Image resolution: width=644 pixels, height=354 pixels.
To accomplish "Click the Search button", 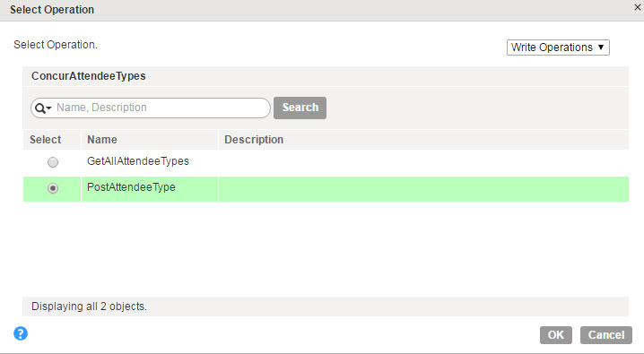I will [300, 108].
